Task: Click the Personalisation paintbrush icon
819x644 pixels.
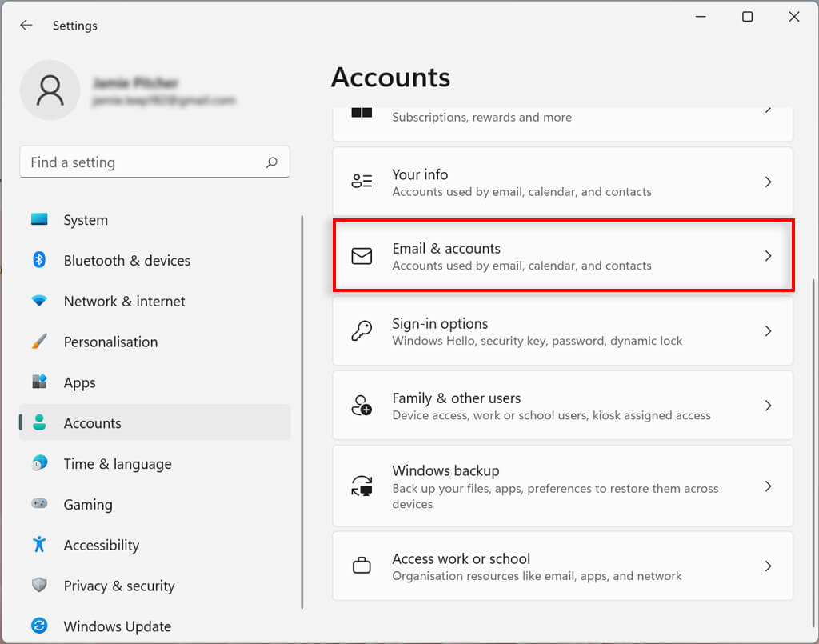Action: (x=39, y=342)
